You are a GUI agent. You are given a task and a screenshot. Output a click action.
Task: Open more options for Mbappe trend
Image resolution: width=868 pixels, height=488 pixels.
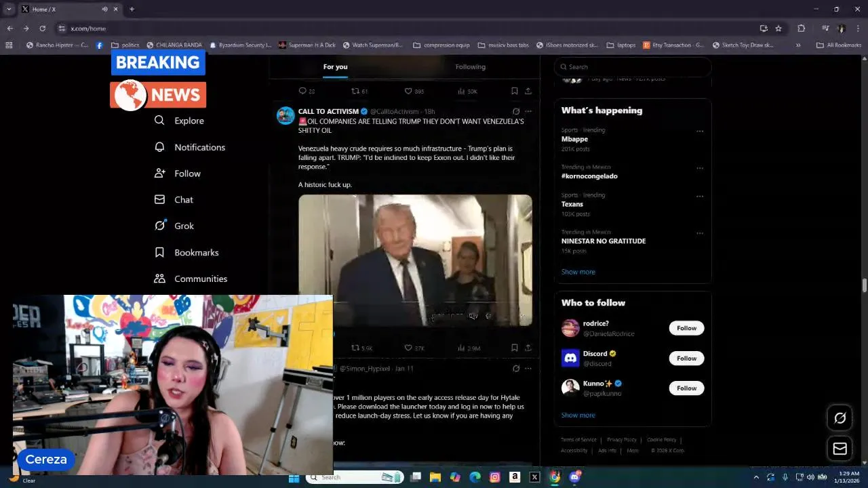(700, 131)
